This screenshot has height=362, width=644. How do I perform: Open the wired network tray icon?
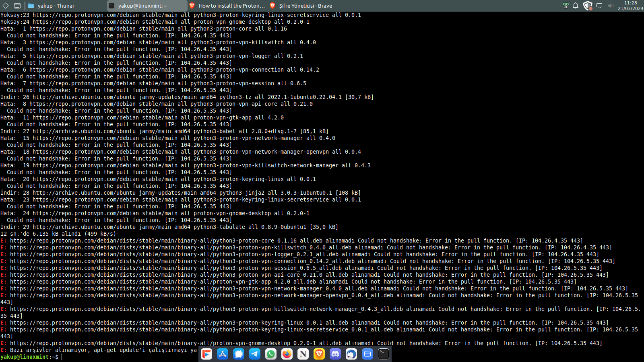599,6
